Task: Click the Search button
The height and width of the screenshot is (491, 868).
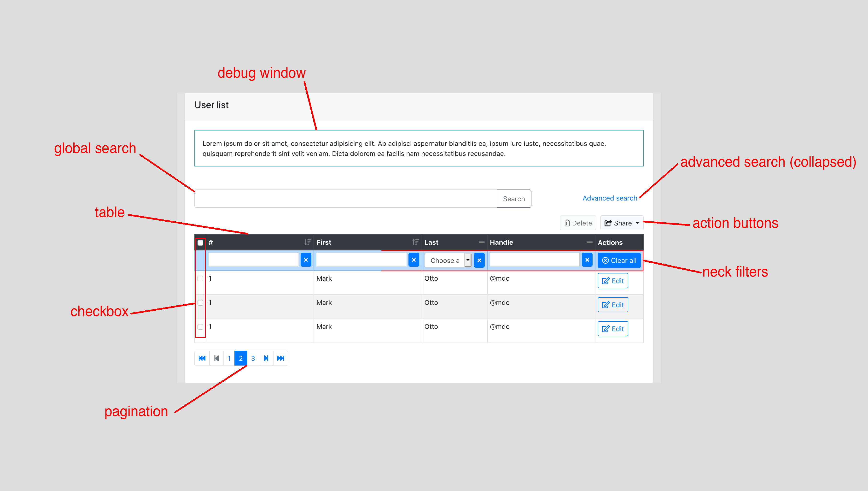Action: (x=513, y=199)
